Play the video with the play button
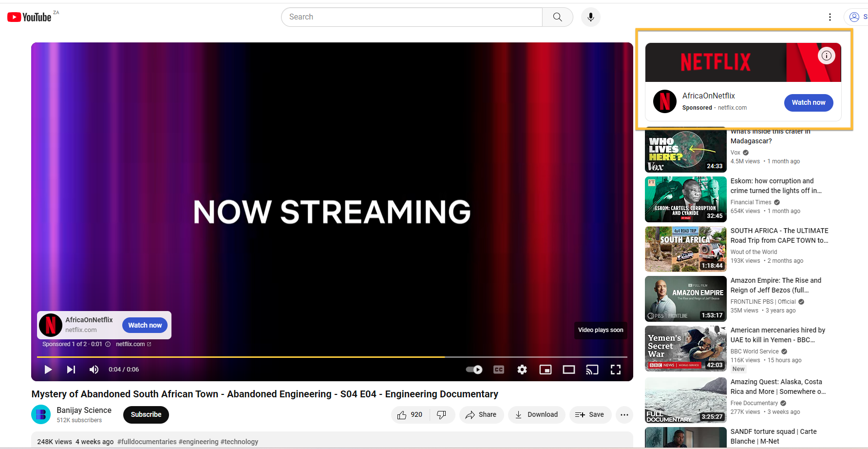Viewport: 868px width, 449px height. coord(48,370)
